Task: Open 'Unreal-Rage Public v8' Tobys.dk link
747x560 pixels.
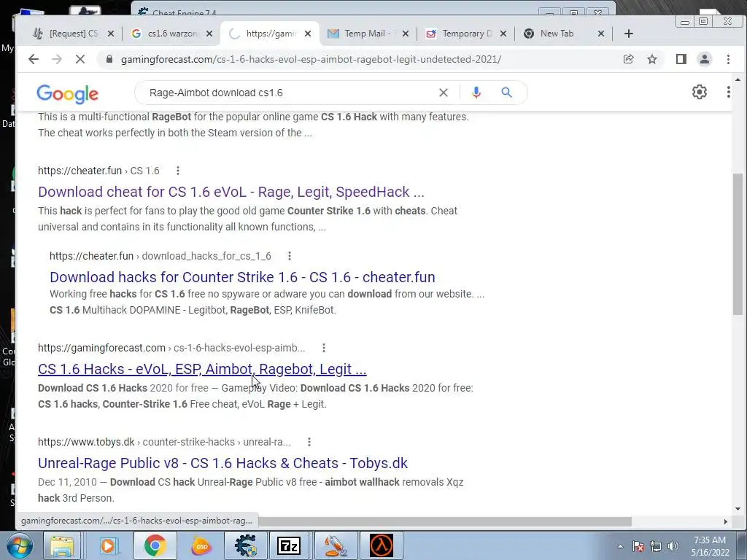Action: click(x=223, y=463)
